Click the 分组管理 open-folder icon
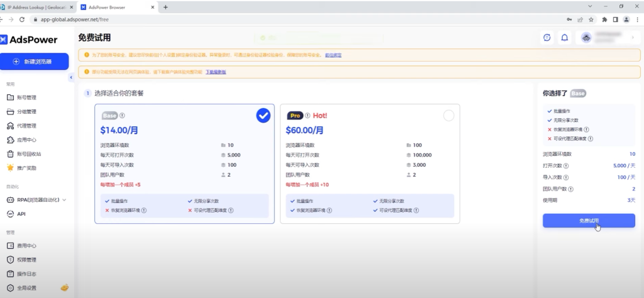This screenshot has width=644, height=298. pos(10,112)
